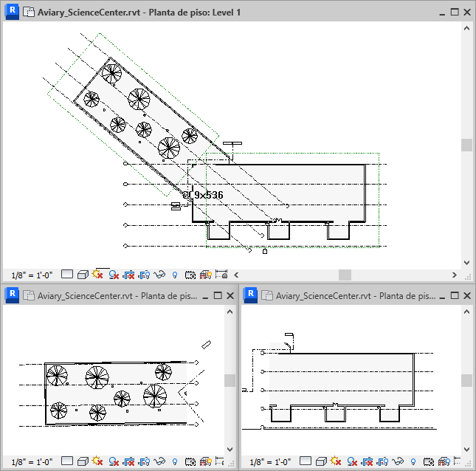This screenshot has width=476, height=471.
Task: Open Temporary View Properties in building-only view
Action: [x=429, y=462]
